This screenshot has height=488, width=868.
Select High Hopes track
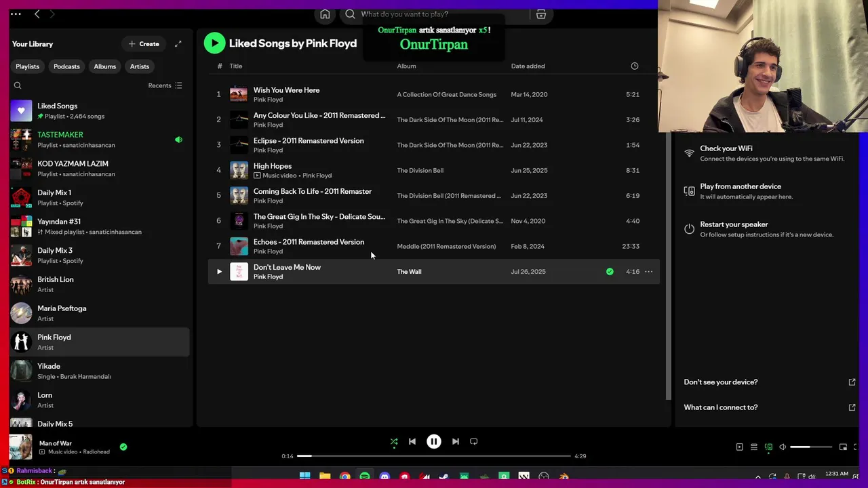click(x=433, y=170)
